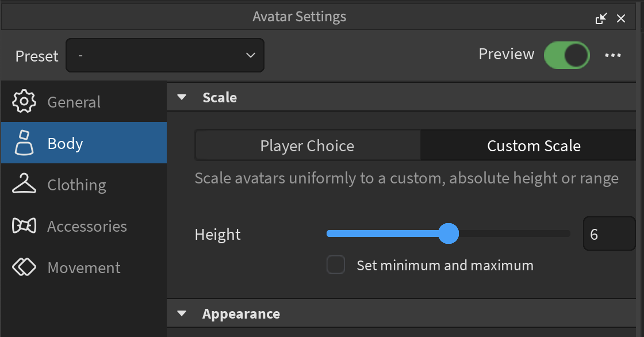Click the Height slider handle
This screenshot has height=337, width=644.
[x=448, y=233]
